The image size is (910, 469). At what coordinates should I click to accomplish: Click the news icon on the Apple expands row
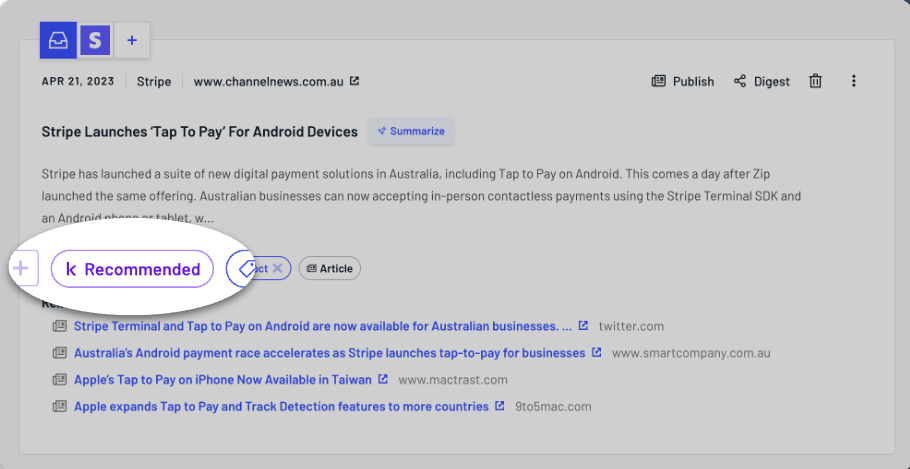[x=60, y=407]
